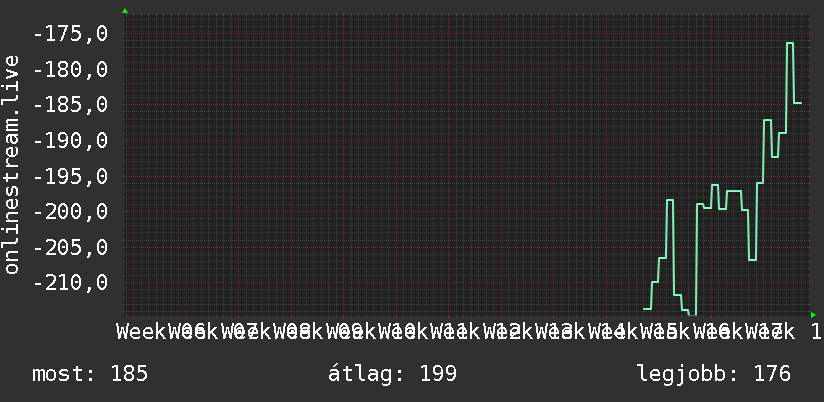The height and width of the screenshot is (402, 824).
Task: Click the line plateau just above -200
Action: pyautogui.click(x=734, y=191)
